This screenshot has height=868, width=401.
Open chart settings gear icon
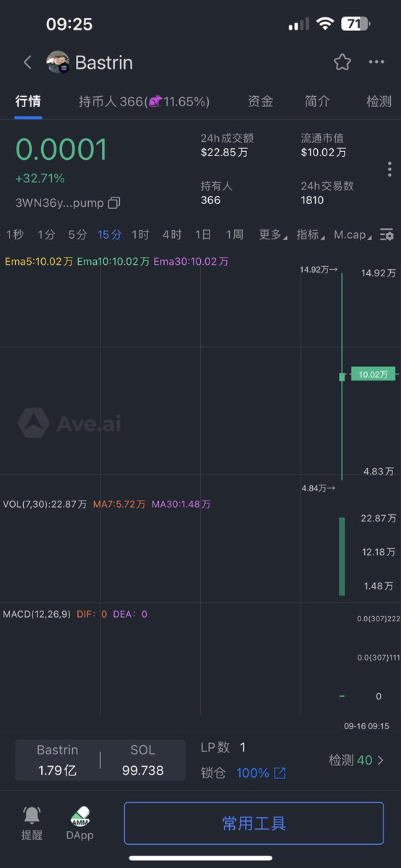coord(387,234)
